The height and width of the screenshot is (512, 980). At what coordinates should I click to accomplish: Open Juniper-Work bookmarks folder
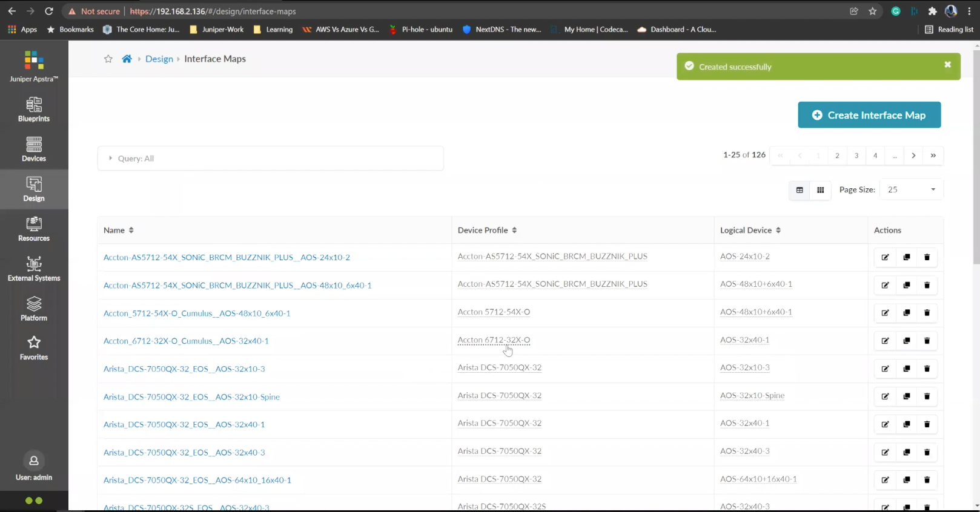click(217, 29)
